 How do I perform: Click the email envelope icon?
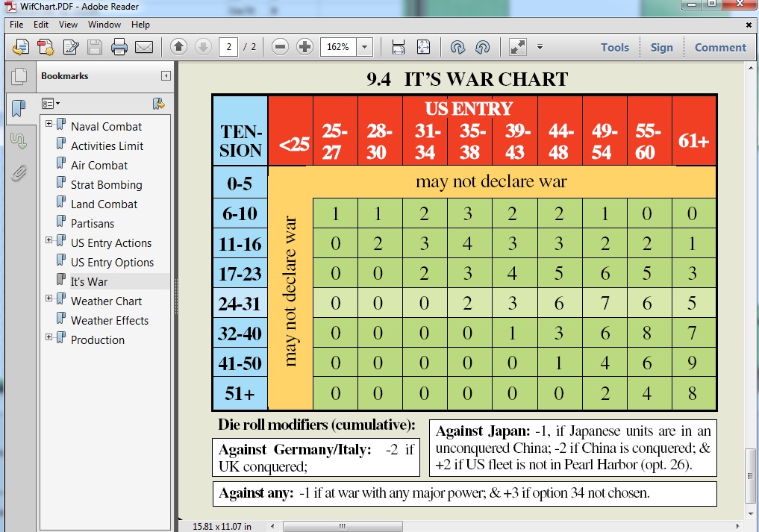coord(144,47)
